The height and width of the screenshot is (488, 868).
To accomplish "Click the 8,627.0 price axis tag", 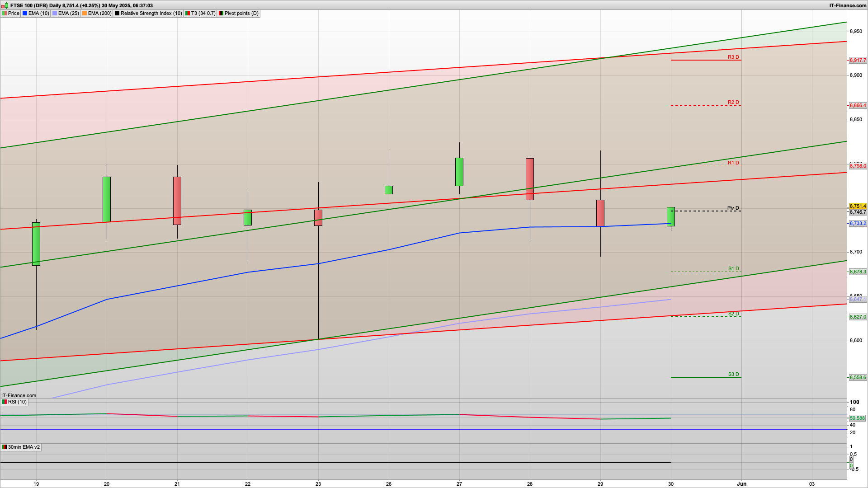I will click(x=858, y=317).
